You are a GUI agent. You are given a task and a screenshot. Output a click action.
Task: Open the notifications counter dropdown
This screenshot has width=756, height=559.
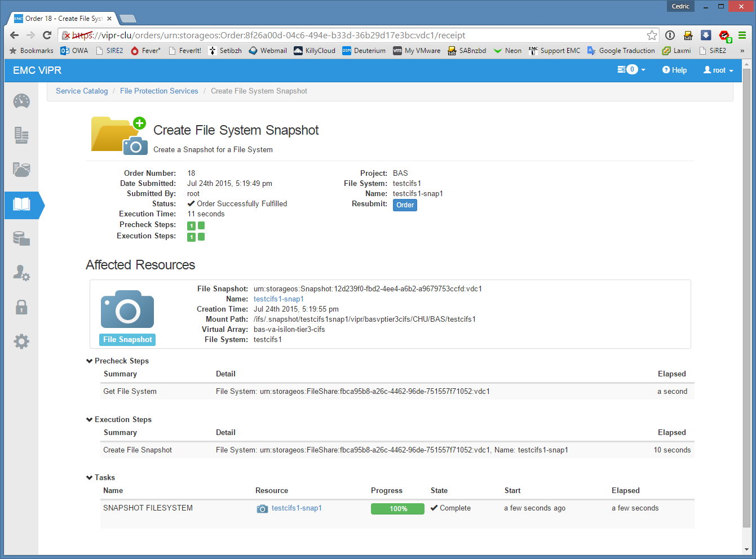tap(631, 70)
